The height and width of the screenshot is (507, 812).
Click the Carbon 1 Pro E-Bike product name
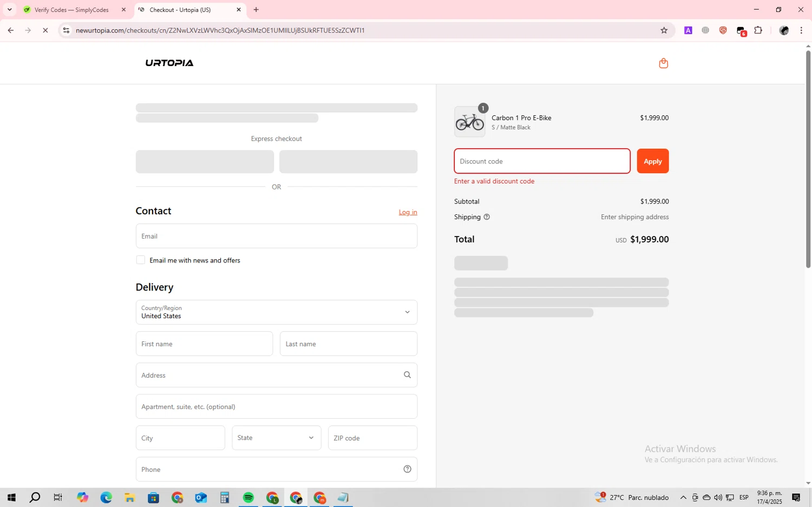tap(521, 118)
